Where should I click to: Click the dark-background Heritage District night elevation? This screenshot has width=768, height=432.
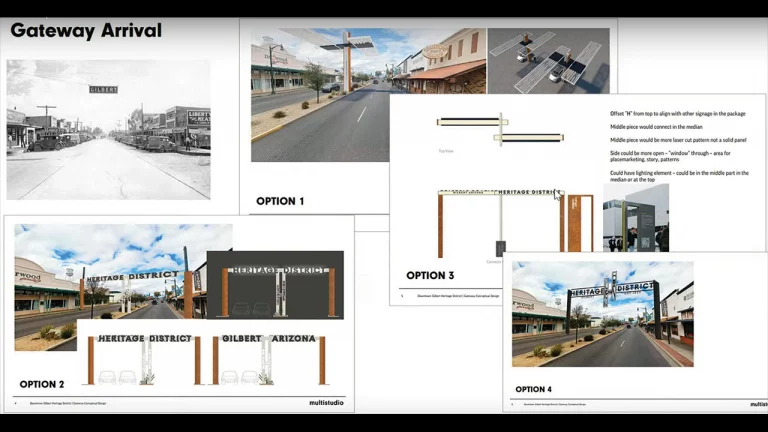275,285
